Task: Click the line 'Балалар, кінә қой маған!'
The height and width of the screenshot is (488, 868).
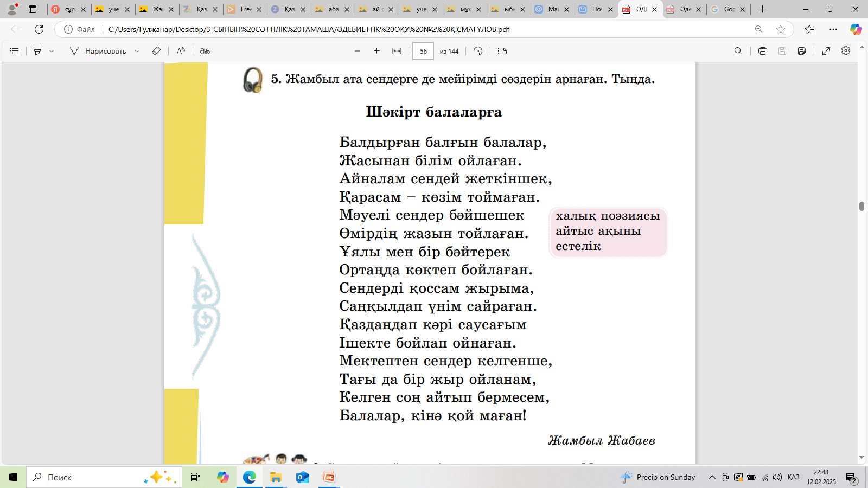Action: click(x=433, y=416)
